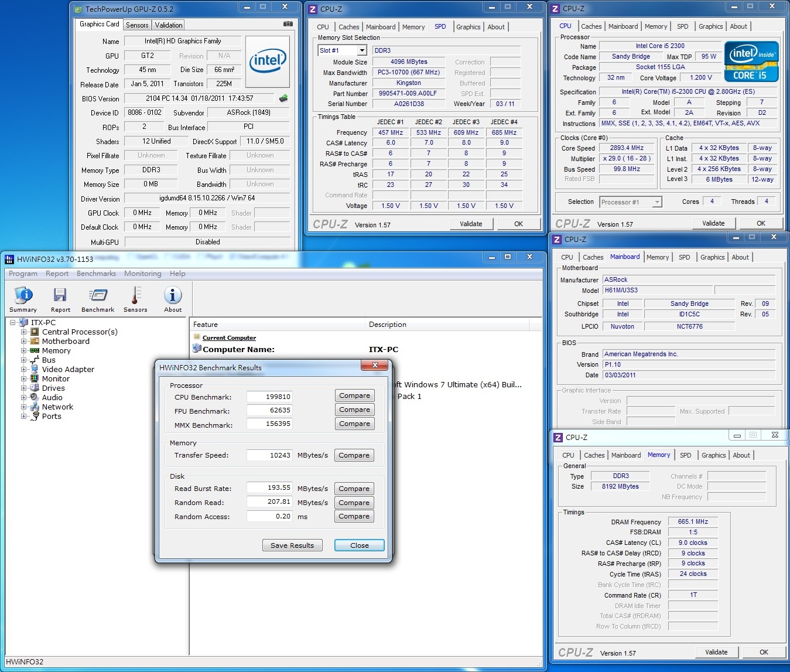Viewport: 790px width, 672px height.
Task: Click the DRAM Frequency 665.1 MHz value
Action: pyautogui.click(x=693, y=521)
